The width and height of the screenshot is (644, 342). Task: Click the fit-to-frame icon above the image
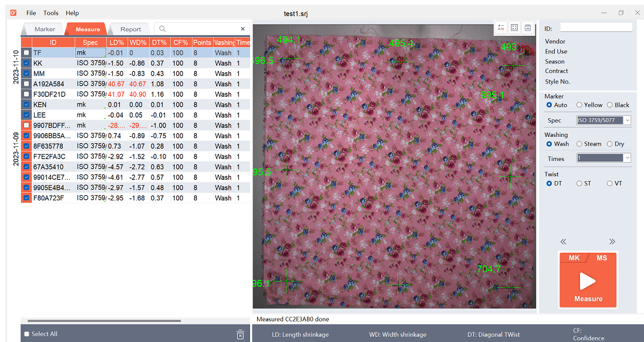514,28
